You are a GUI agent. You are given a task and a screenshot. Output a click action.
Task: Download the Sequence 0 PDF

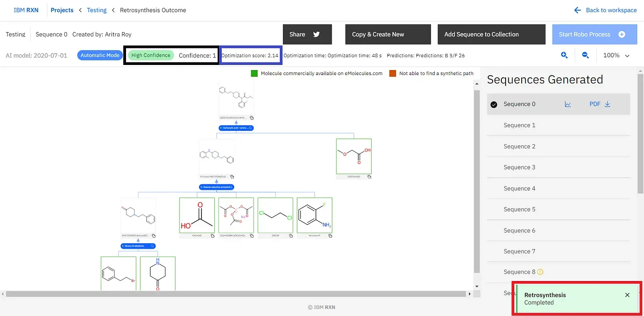[x=599, y=104]
